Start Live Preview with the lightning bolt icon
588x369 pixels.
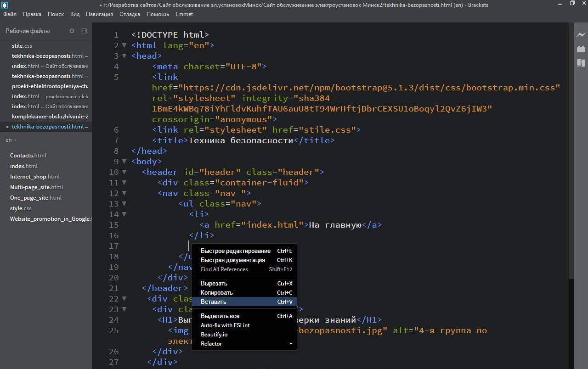pos(581,34)
